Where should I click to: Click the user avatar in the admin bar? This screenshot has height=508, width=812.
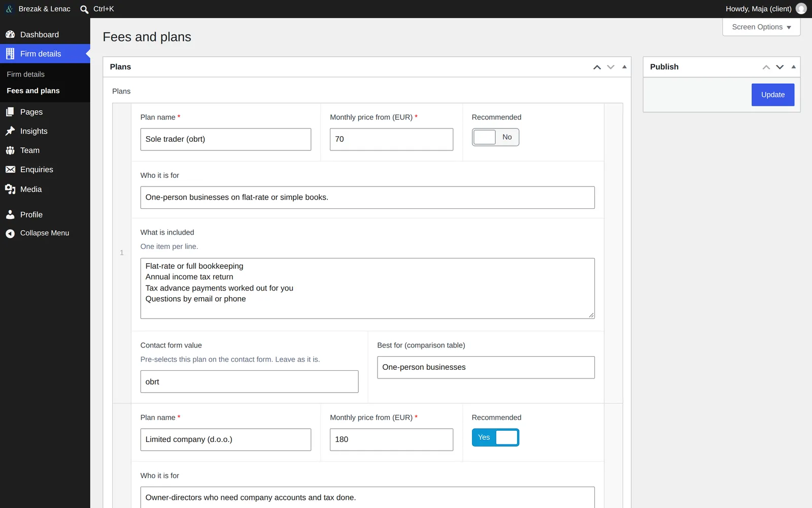[801, 9]
